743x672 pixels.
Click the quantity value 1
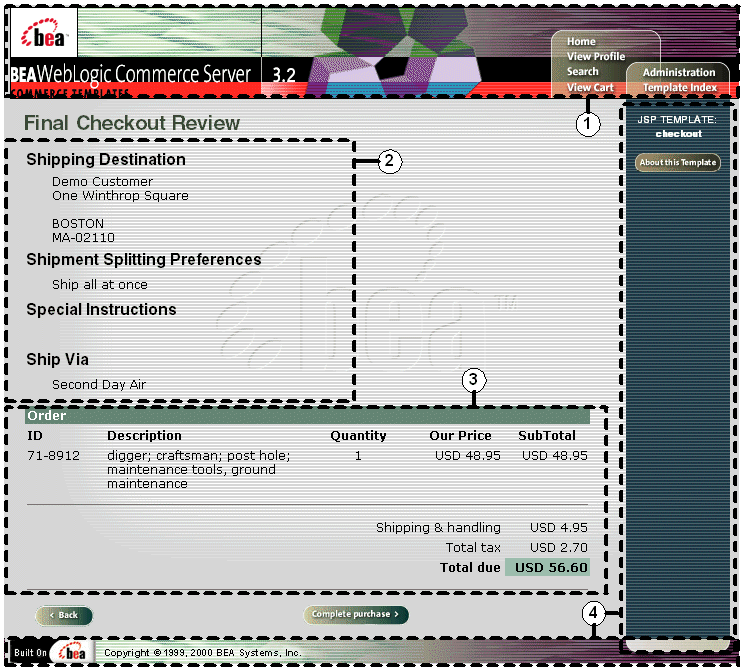click(358, 456)
